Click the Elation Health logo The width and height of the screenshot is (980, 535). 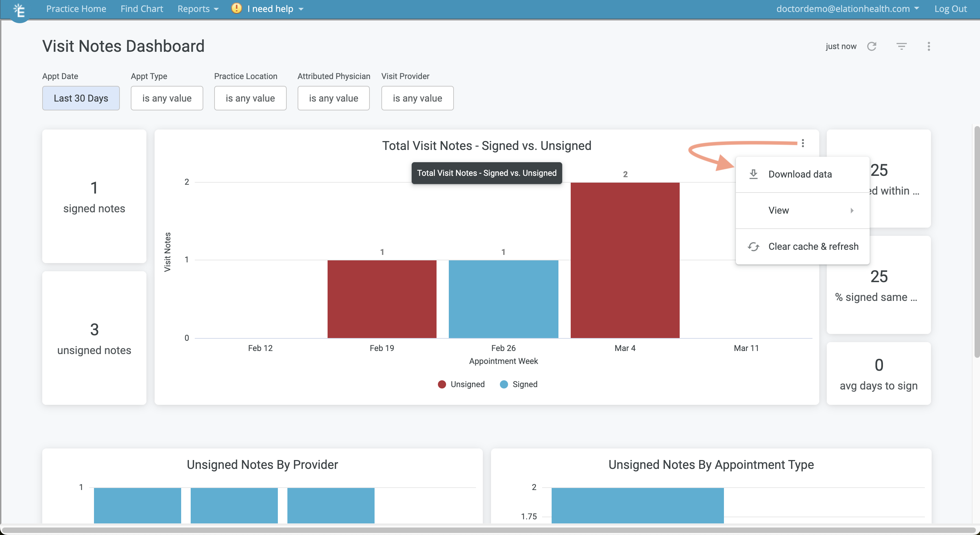click(x=19, y=11)
